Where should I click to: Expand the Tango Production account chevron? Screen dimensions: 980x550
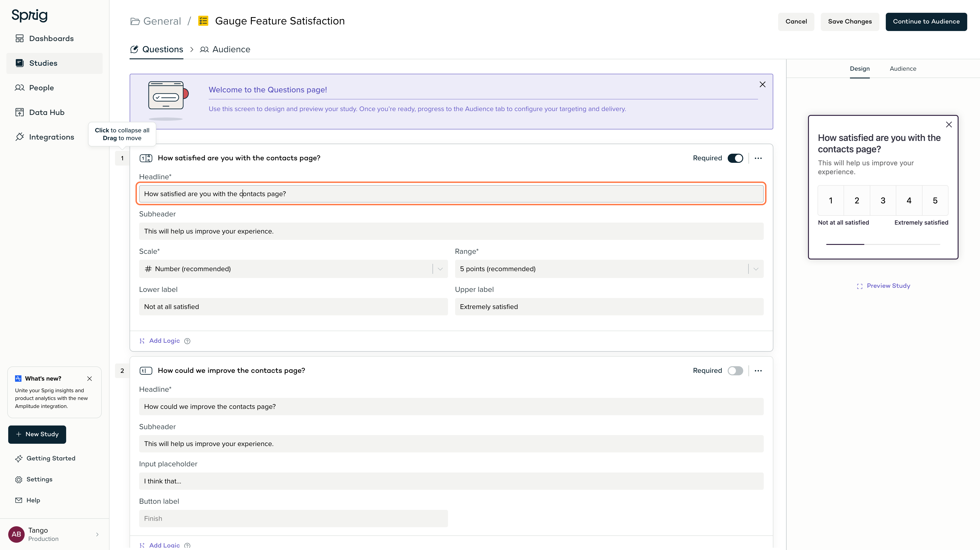coord(97,534)
